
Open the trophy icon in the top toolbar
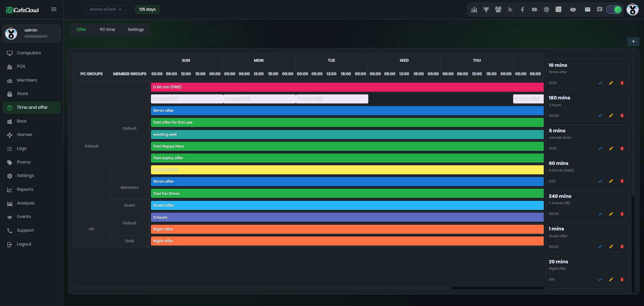[x=486, y=9]
